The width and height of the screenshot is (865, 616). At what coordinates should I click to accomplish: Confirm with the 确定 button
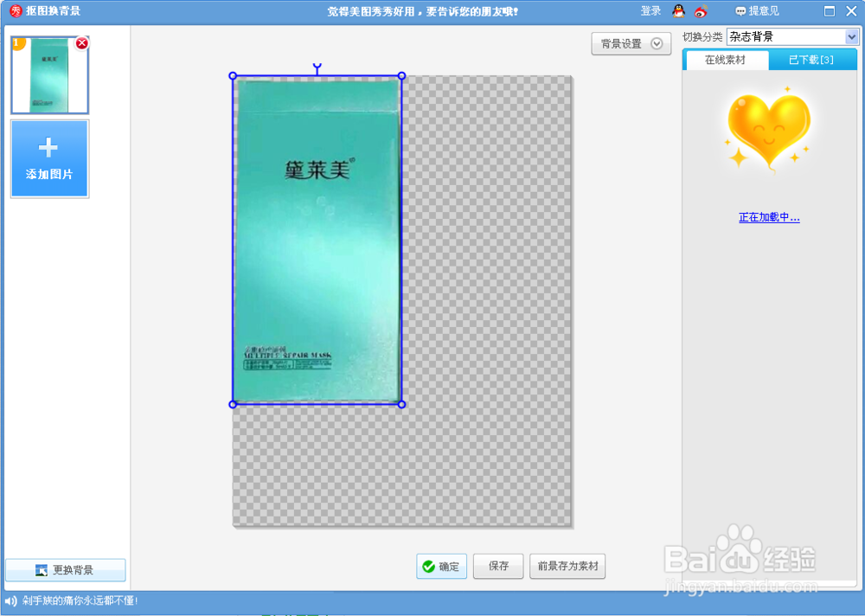441,567
